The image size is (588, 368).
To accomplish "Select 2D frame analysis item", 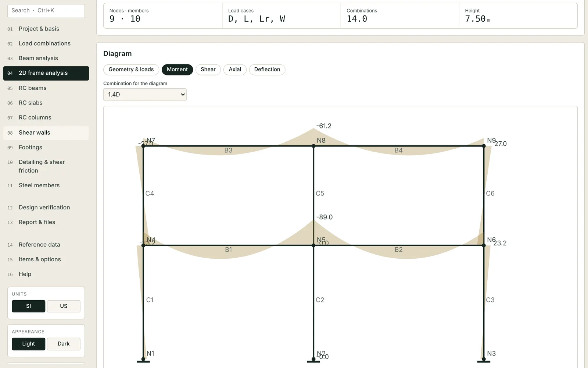I will 46,73.
